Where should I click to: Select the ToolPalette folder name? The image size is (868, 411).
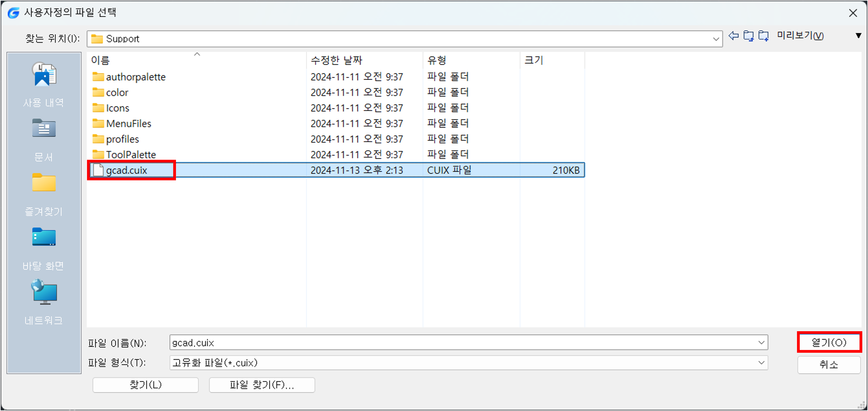click(131, 155)
